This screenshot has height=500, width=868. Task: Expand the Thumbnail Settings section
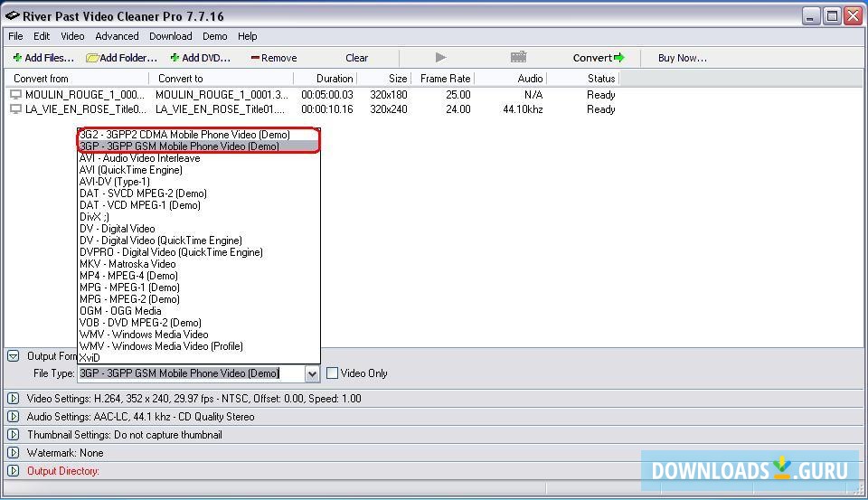click(14, 435)
